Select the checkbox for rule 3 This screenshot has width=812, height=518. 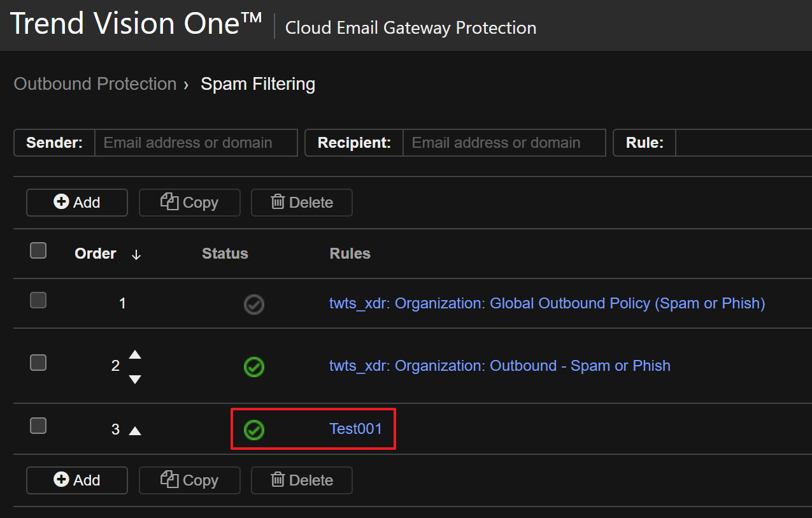[38, 426]
